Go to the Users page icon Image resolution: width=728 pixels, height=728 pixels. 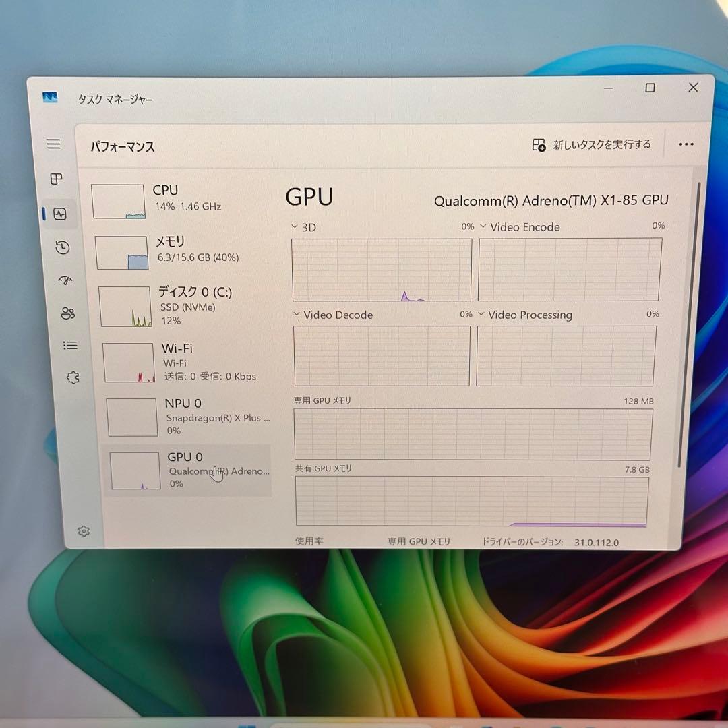pyautogui.click(x=67, y=313)
